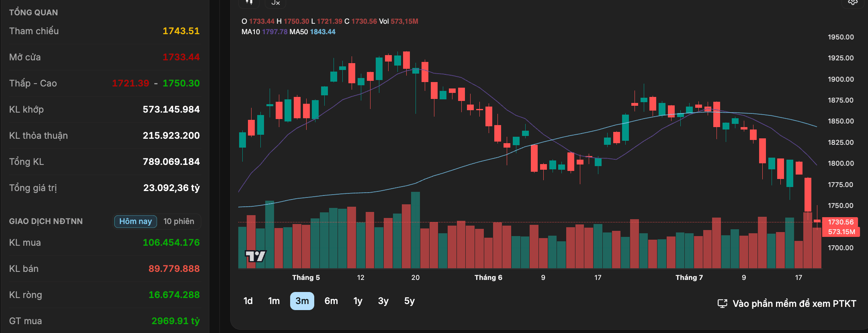868x333 pixels.
Task: Select the Hôm nay toggle
Action: tap(135, 221)
